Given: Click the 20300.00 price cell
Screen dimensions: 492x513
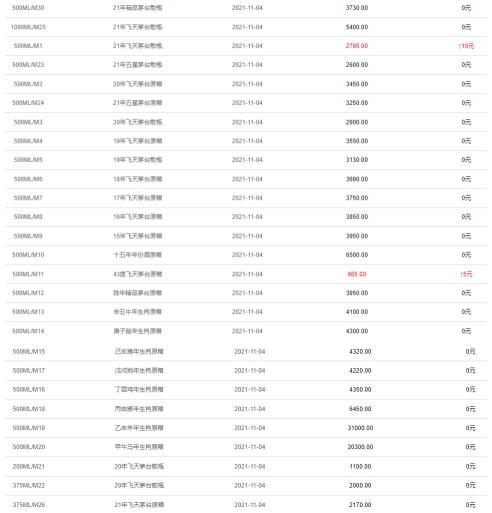Looking at the screenshot, I should tap(360, 447).
